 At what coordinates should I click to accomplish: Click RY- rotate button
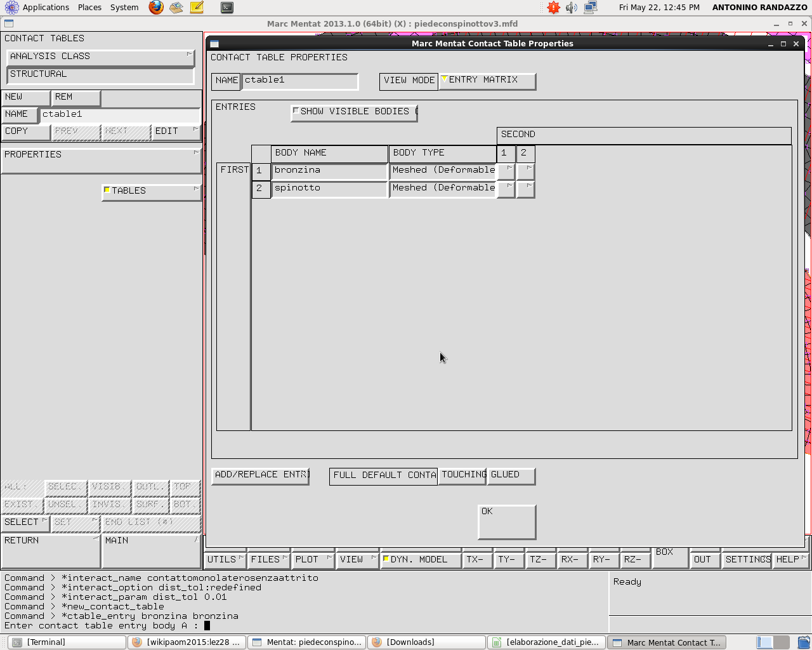(x=604, y=560)
